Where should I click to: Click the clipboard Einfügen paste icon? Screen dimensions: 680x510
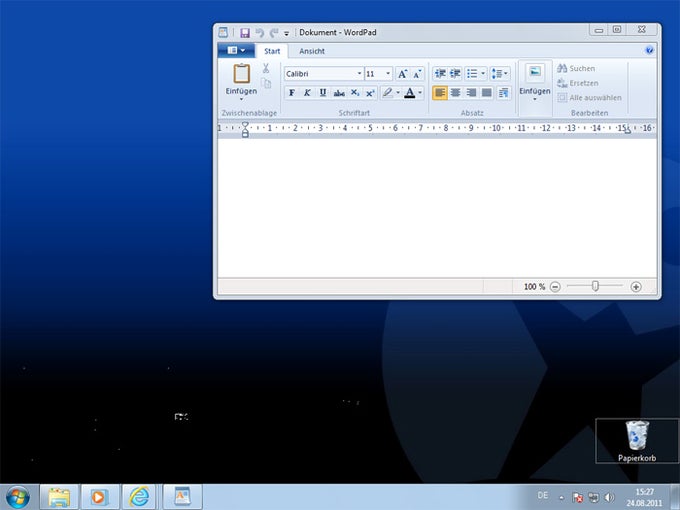click(x=242, y=73)
